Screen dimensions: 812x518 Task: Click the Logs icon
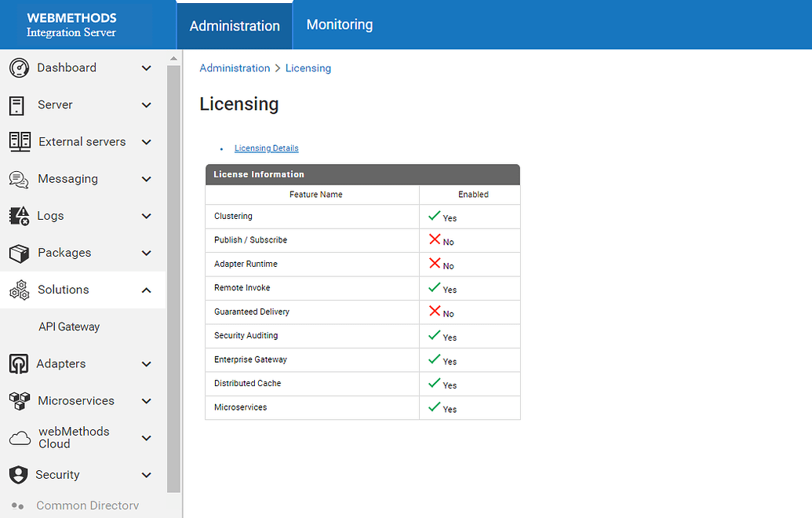click(19, 215)
